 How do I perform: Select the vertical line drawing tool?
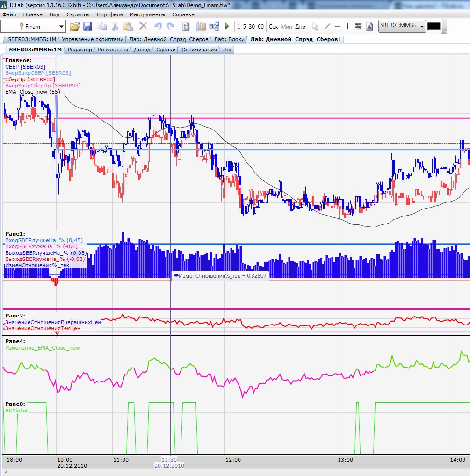tap(347, 27)
